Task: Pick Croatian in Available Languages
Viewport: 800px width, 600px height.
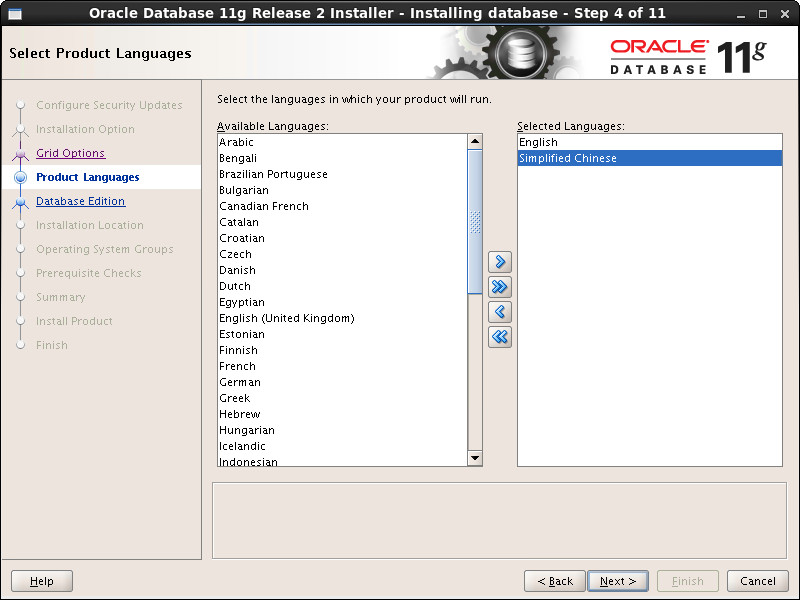Action: point(342,238)
